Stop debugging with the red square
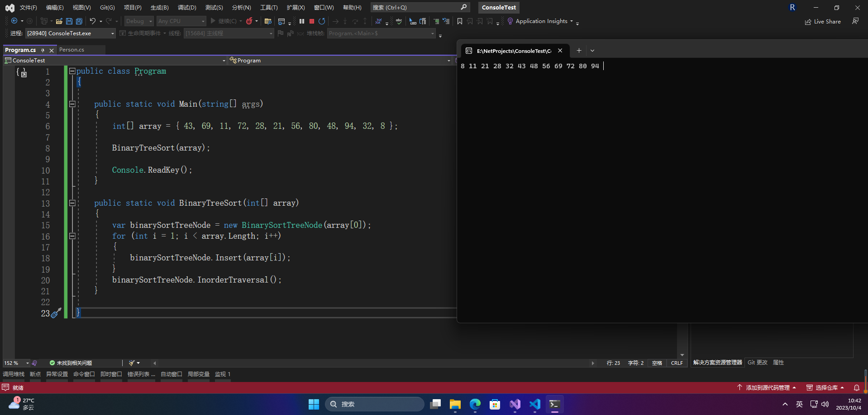 point(312,21)
